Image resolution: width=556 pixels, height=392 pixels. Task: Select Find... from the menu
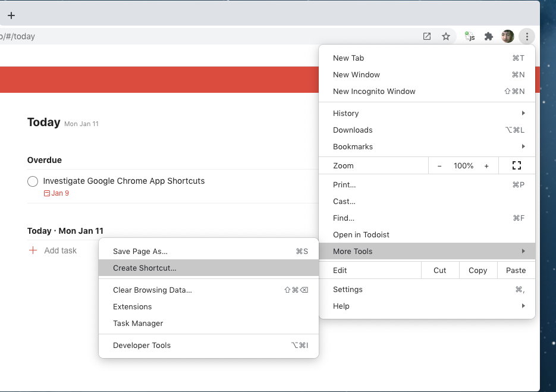(427, 218)
